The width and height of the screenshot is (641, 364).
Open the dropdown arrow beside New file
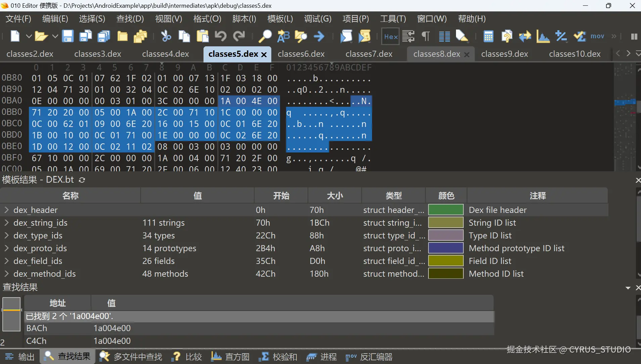[x=29, y=36]
